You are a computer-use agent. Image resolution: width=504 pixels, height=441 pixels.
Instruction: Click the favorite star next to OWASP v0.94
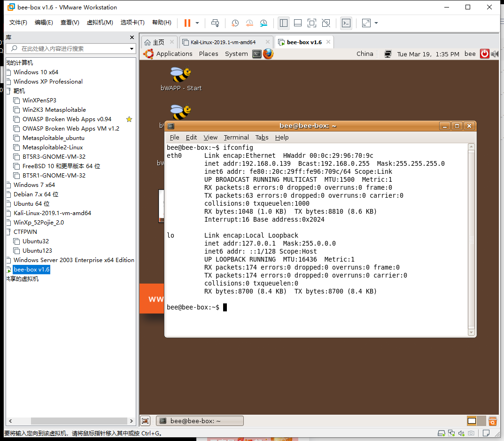[129, 119]
